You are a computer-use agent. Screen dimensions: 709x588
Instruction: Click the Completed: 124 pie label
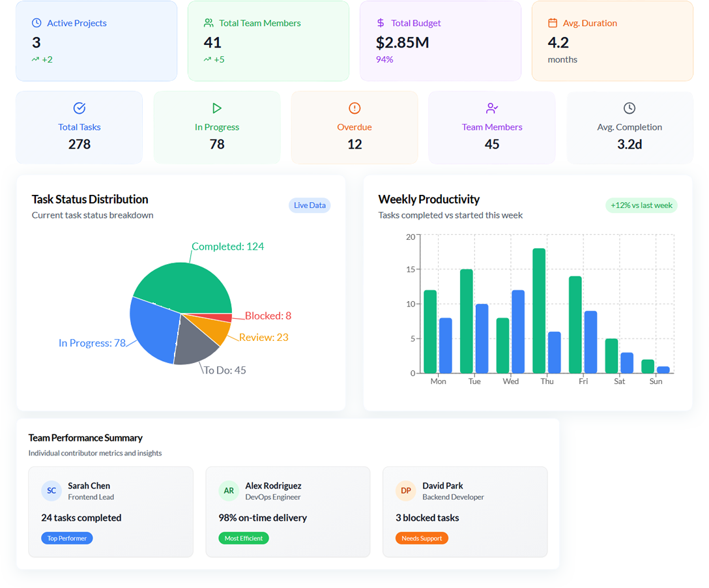pos(228,246)
